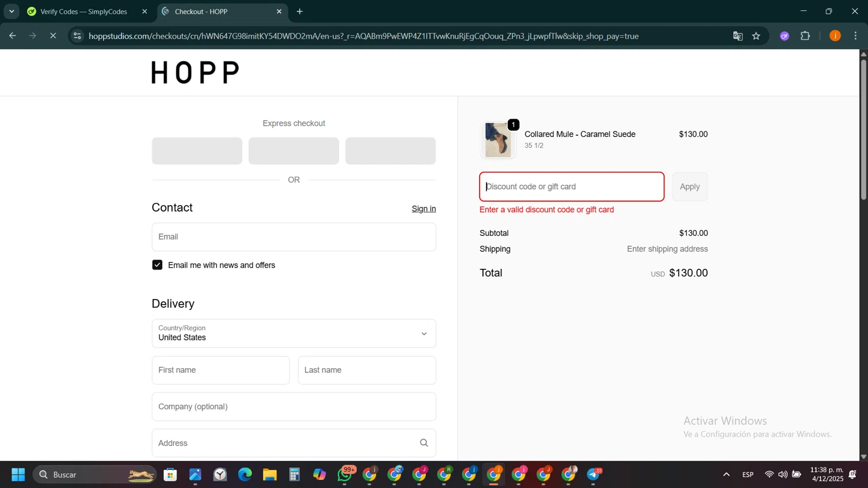
Task: Open Chrome three-dot menu
Action: coord(855,36)
